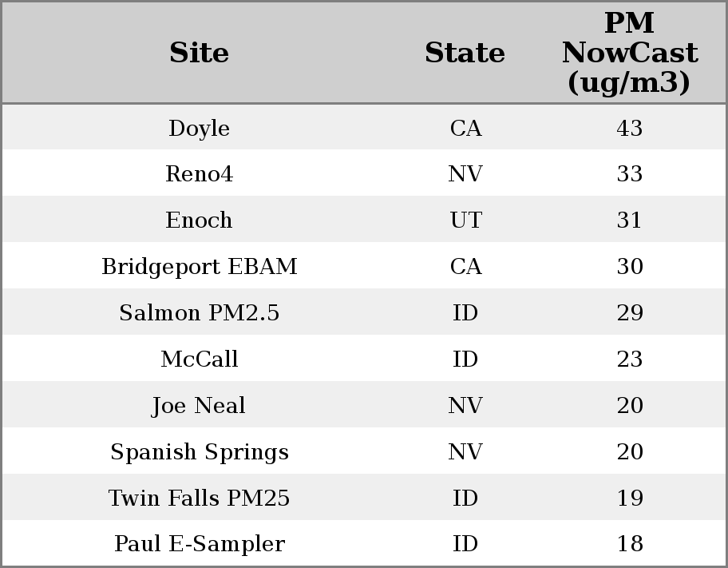Click the Enoch site name

coord(199,220)
